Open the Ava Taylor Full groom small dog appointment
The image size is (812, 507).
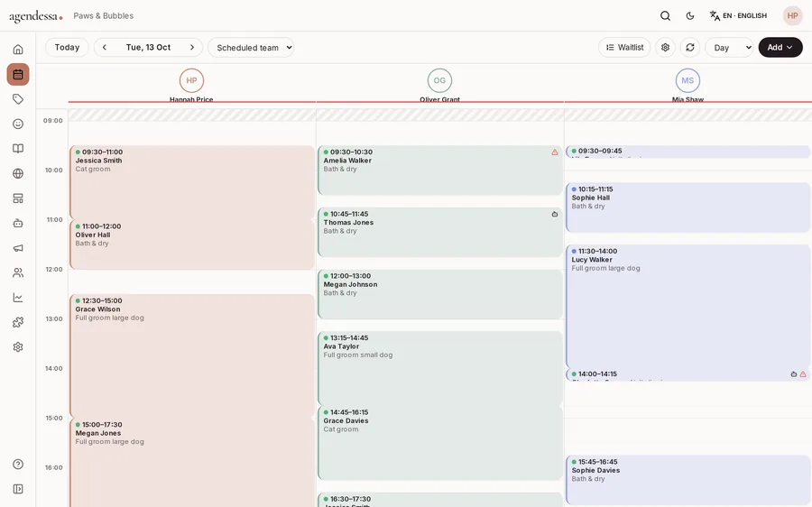(439, 368)
